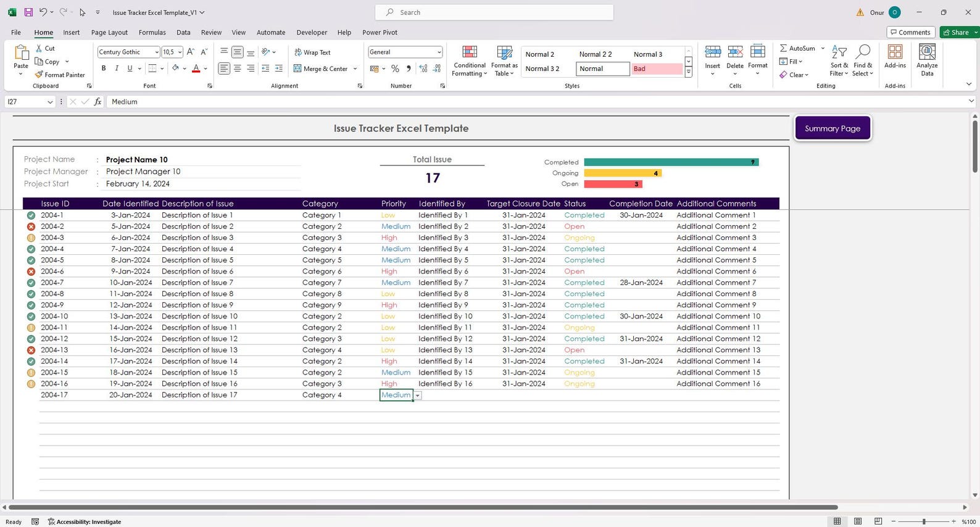Click the AutoSum sigma icon
This screenshot has width=980, height=527.
783,48
